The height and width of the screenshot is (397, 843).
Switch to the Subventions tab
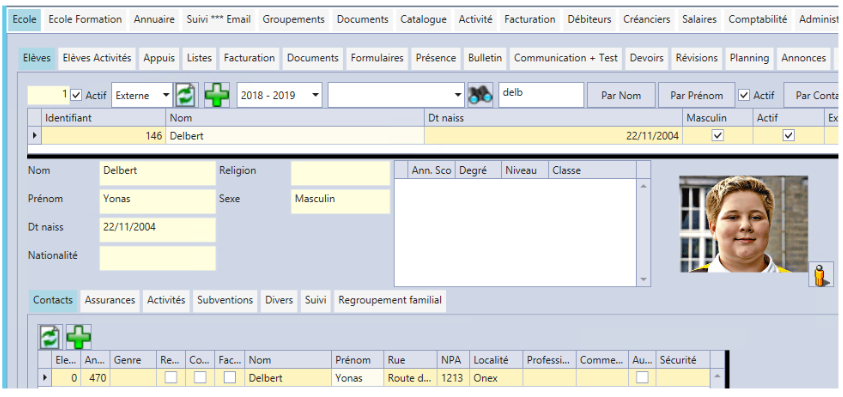pos(225,300)
